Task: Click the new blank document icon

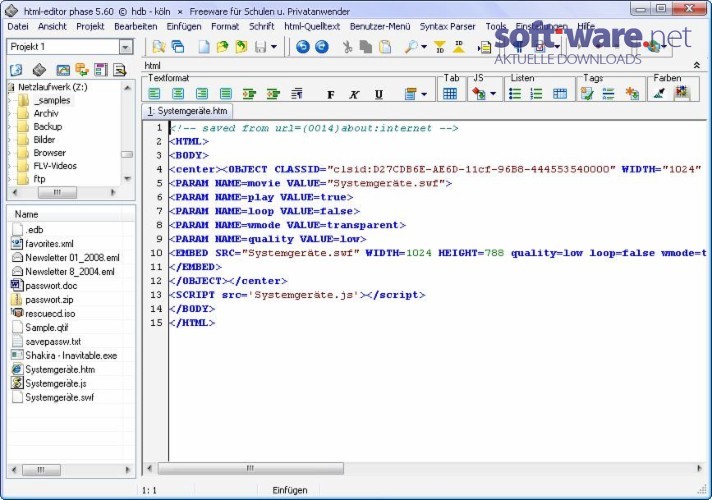Action: (204, 47)
